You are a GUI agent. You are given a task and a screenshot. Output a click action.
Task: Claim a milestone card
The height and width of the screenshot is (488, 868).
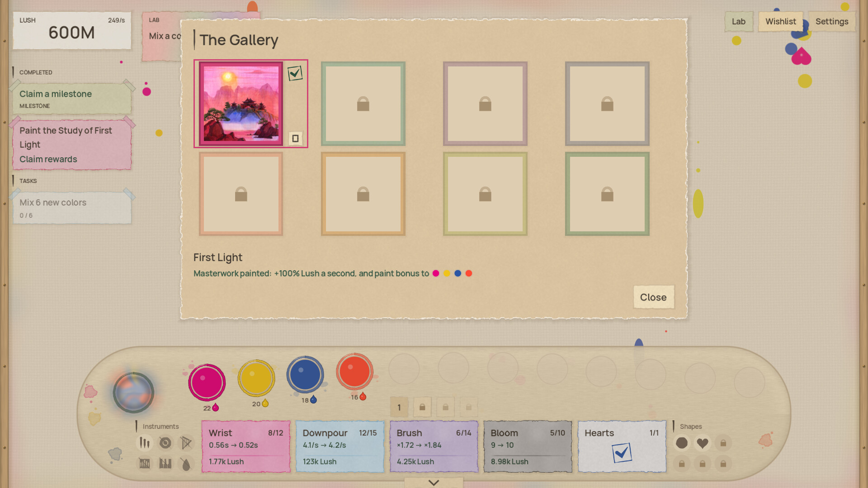tap(72, 99)
